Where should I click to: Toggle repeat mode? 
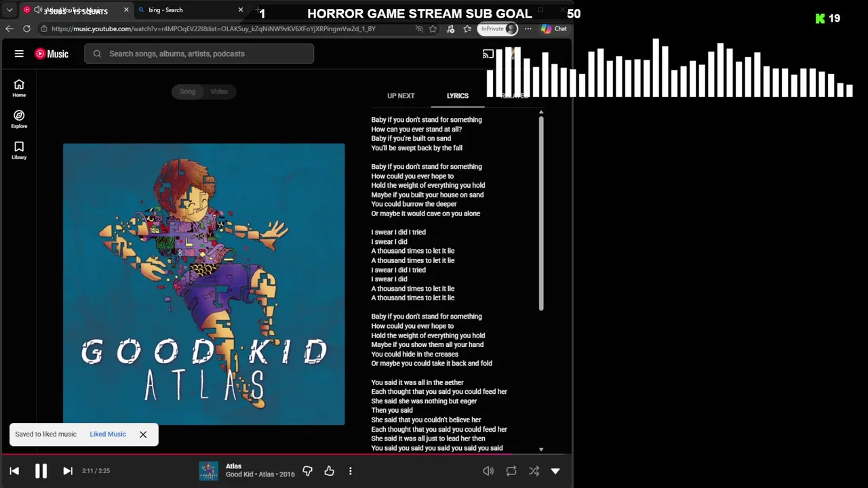(x=511, y=471)
